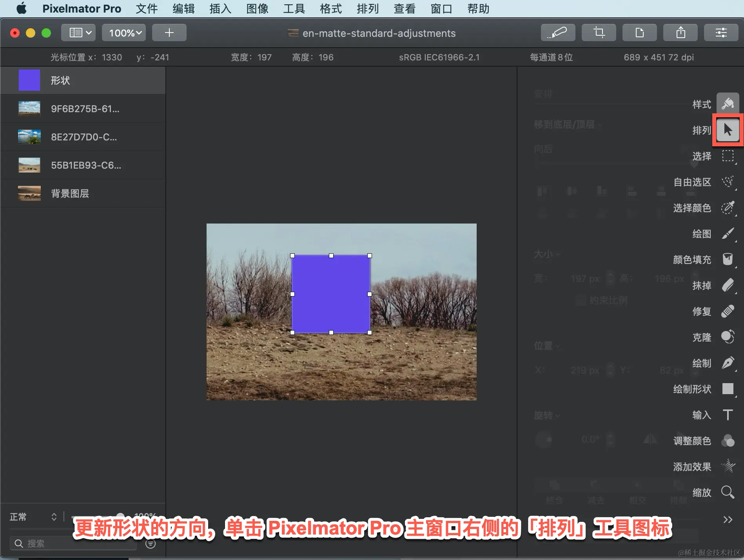Click the sRGB IEC61966-2.1 color profile text
Viewport: 744px width, 560px height.
pyautogui.click(x=439, y=57)
